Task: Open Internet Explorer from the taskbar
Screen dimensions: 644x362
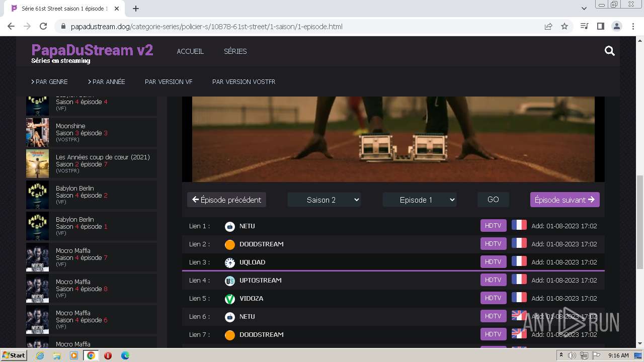Action: [40, 355]
